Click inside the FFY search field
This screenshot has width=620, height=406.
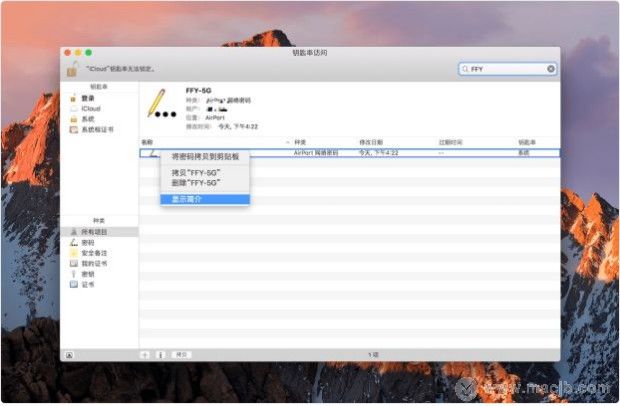[x=508, y=69]
